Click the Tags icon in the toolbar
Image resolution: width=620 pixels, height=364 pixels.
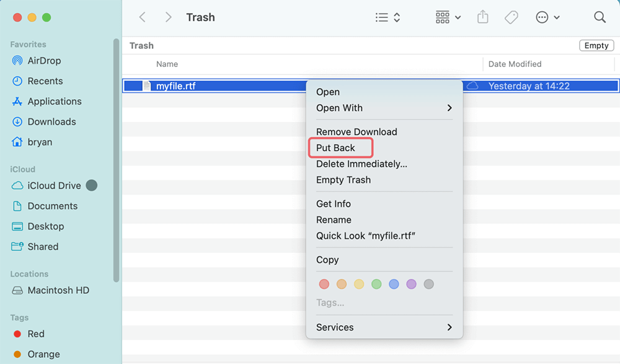[x=511, y=17]
